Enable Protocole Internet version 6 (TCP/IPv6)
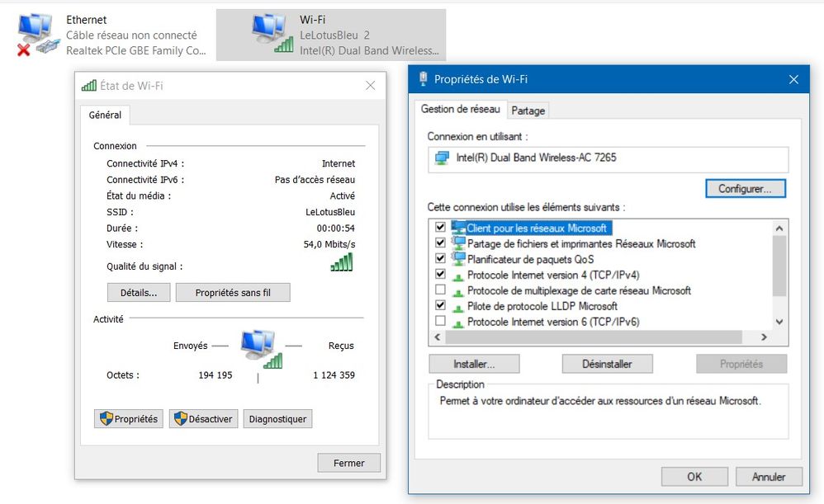Viewport: 824px width, 504px height. [440, 322]
